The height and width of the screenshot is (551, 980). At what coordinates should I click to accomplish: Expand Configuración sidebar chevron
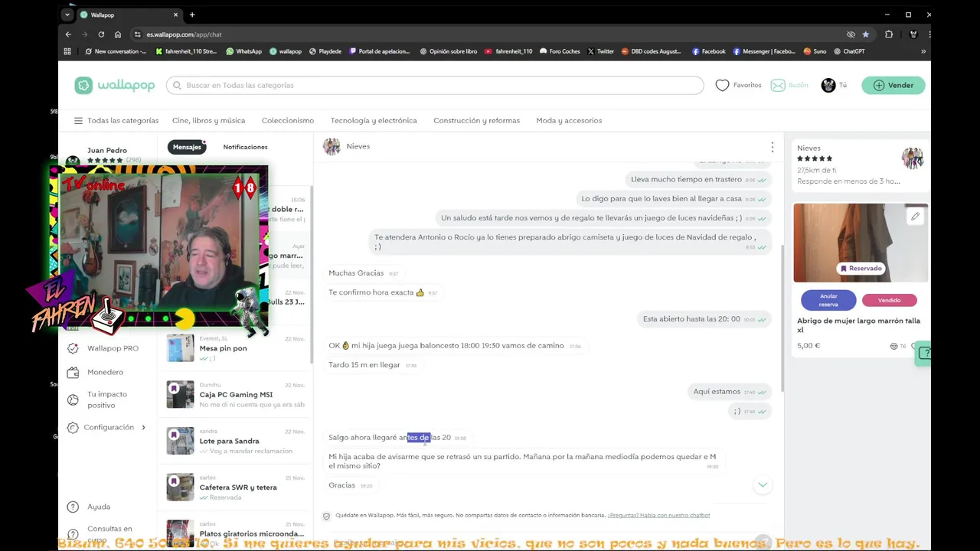143,427
